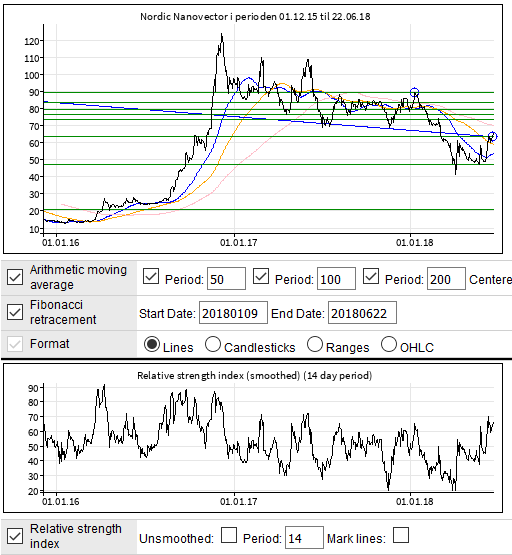Click the Period 50 input field

tap(226, 279)
